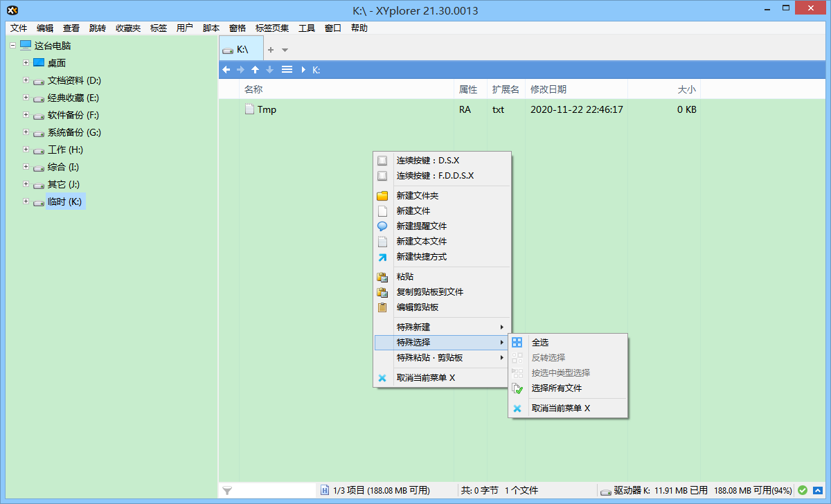Navigate back using the back arrow icon
Image resolution: width=831 pixels, height=504 pixels.
pos(226,69)
